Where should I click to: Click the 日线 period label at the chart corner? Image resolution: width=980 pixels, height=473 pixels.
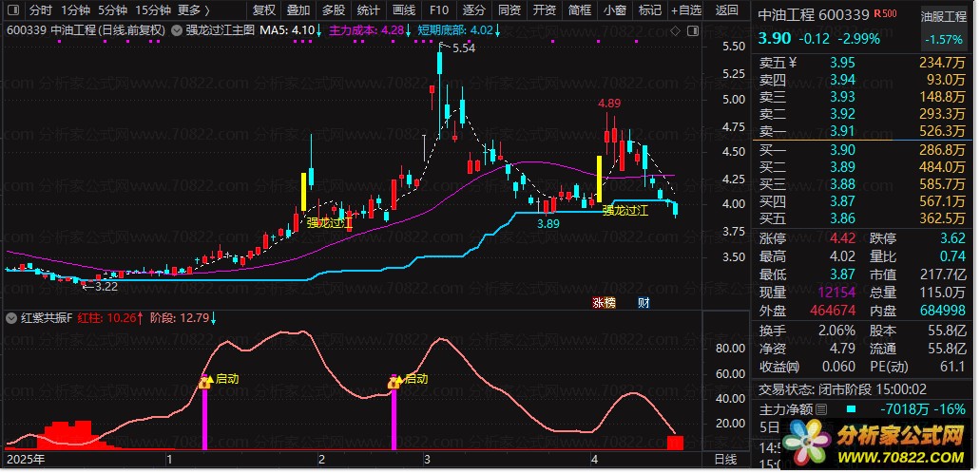pos(725,460)
